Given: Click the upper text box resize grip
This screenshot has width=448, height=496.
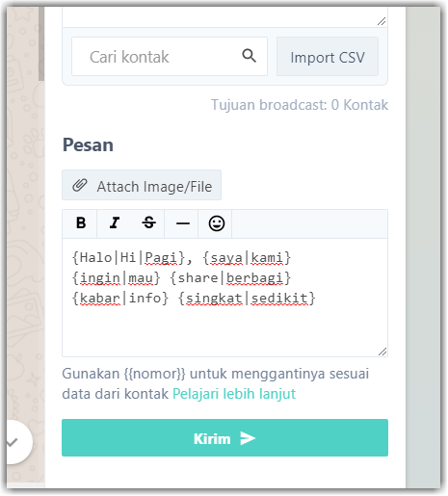Looking at the screenshot, I should pos(382,21).
